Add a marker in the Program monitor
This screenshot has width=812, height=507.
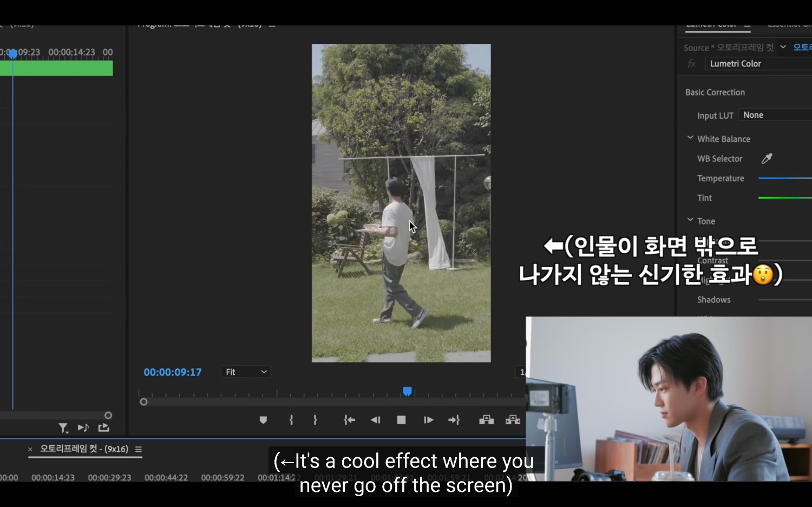tap(263, 420)
